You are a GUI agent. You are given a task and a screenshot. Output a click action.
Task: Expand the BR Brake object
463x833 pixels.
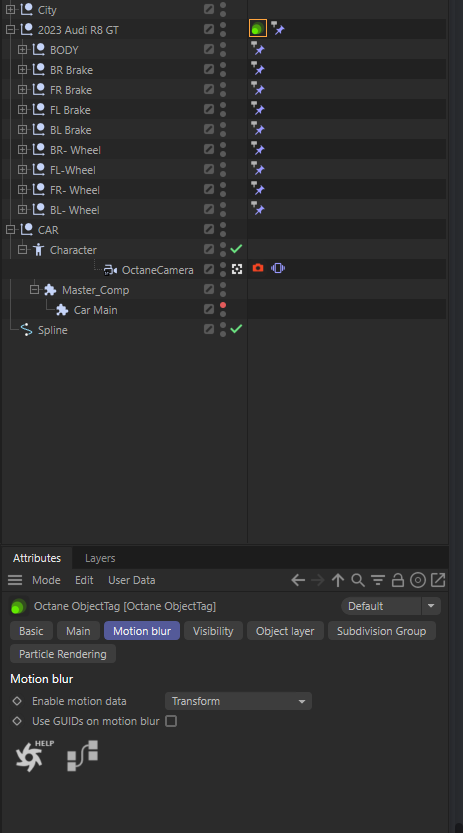click(x=22, y=70)
